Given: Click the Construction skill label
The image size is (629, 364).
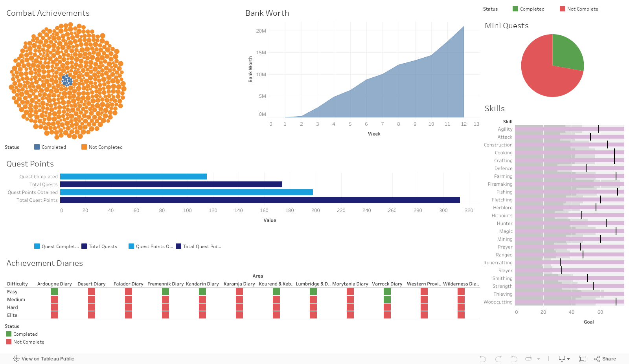Looking at the screenshot, I should [498, 145].
